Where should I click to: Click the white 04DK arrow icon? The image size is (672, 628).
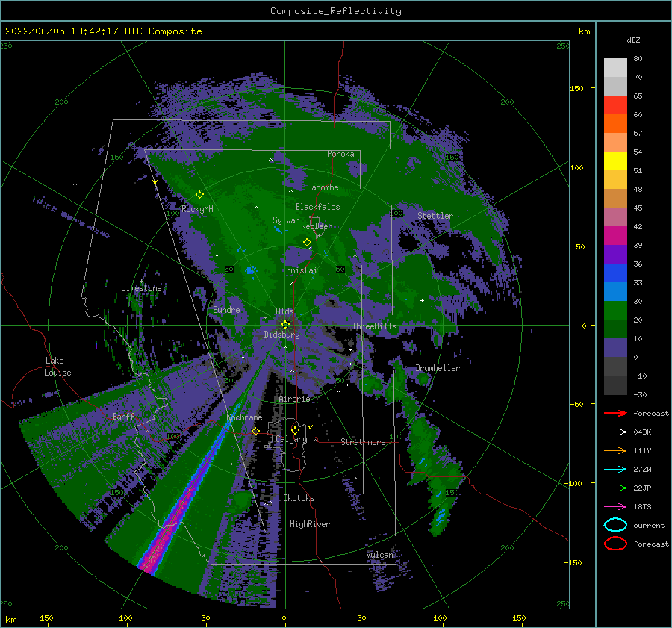(615, 432)
